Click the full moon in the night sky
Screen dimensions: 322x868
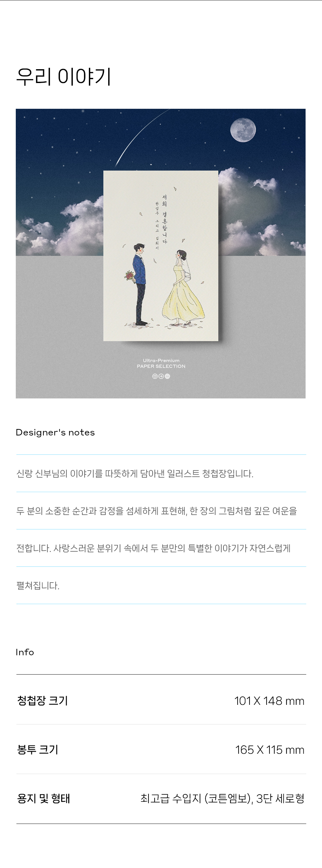(243, 130)
